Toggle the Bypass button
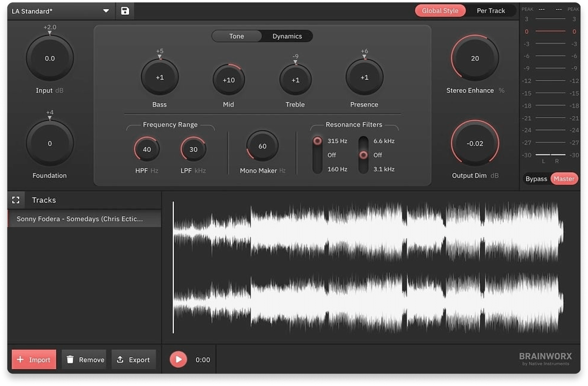588x386 pixels. click(536, 179)
